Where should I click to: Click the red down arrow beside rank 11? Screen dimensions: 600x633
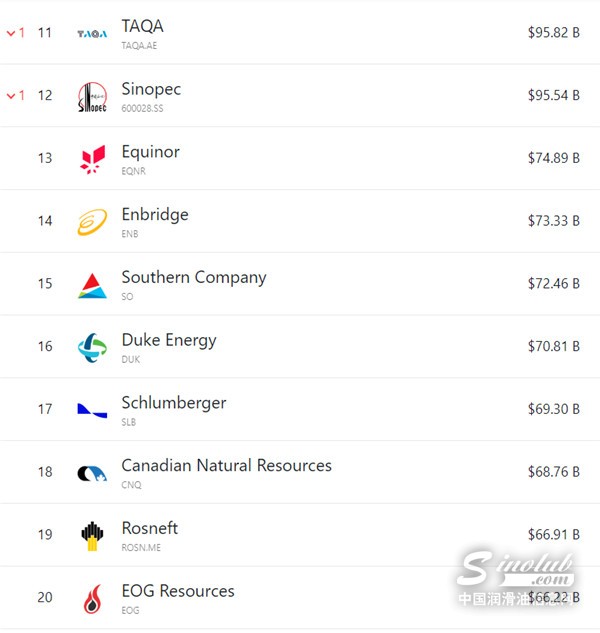pos(11,33)
